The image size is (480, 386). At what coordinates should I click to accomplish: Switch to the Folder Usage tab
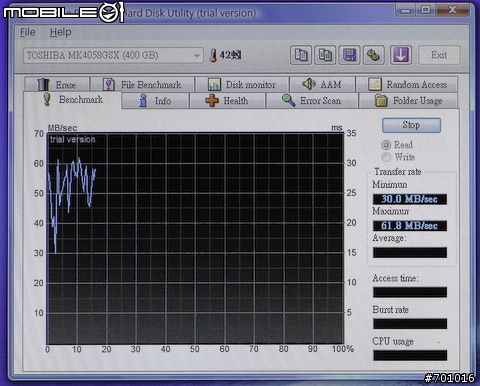(x=408, y=101)
